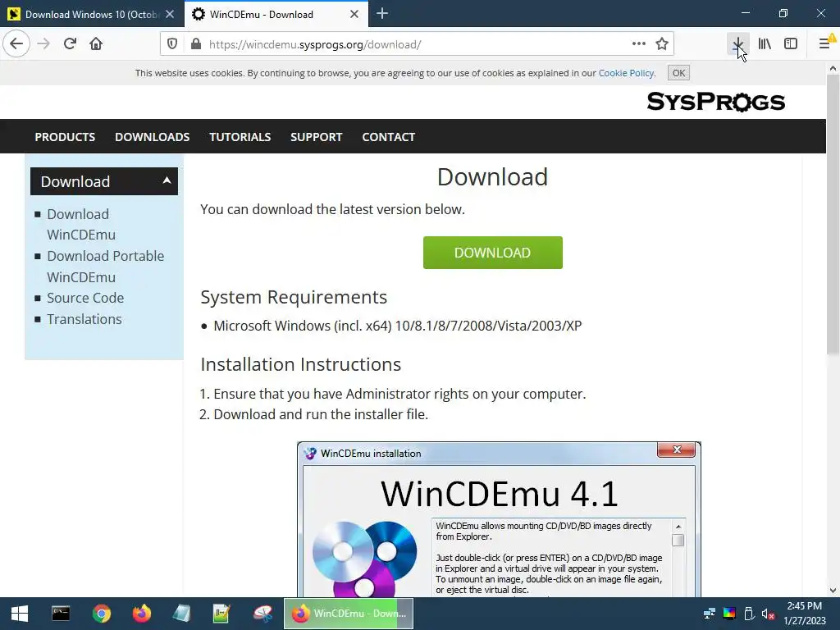Reload the current page
Image resolution: width=840 pixels, height=630 pixels.
click(70, 43)
